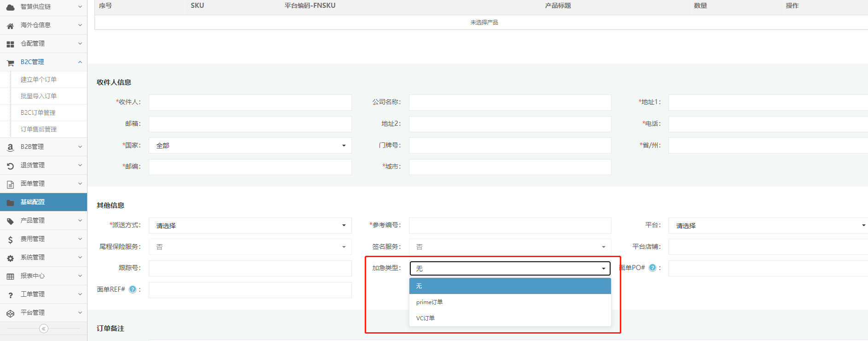Click the 省/州 input field
Screen dimensions: 868x341
pyautogui.click(x=768, y=146)
